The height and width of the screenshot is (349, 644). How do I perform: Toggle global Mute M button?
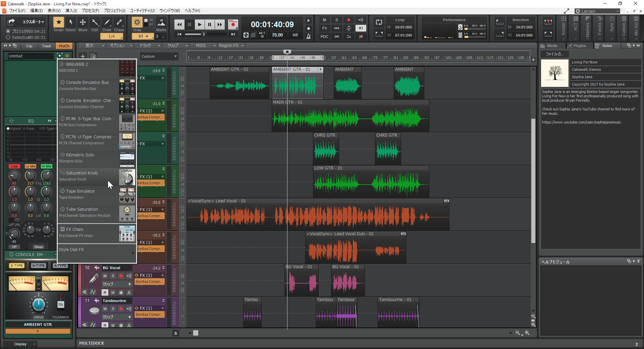click(x=324, y=20)
